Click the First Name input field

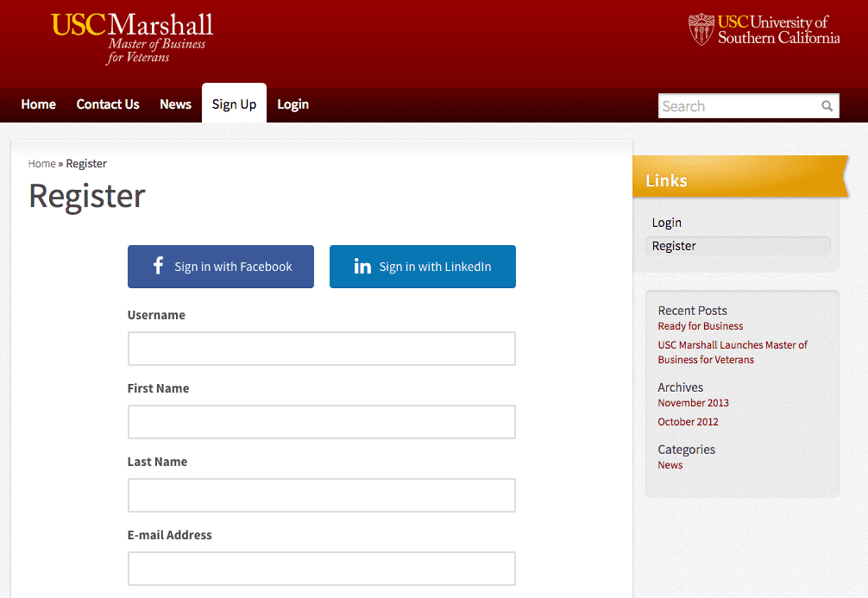(x=321, y=422)
